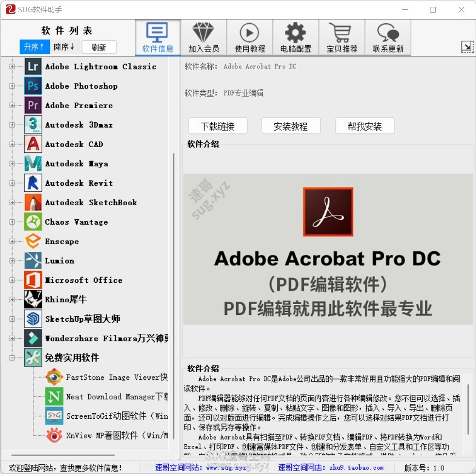Open the 联系更新 tab
This screenshot has height=474, width=476.
click(x=388, y=37)
